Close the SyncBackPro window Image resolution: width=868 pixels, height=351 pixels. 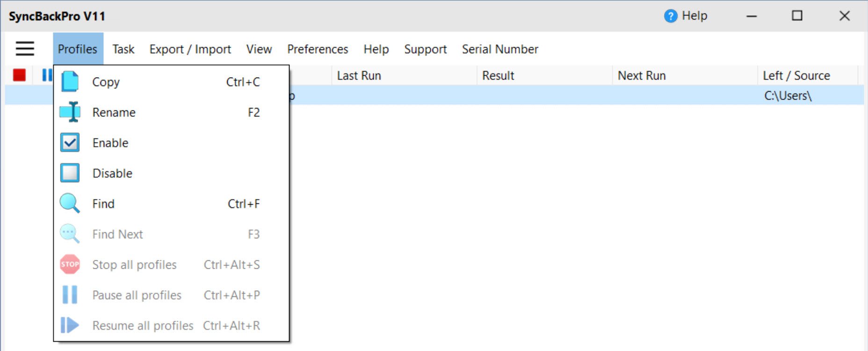pos(845,16)
